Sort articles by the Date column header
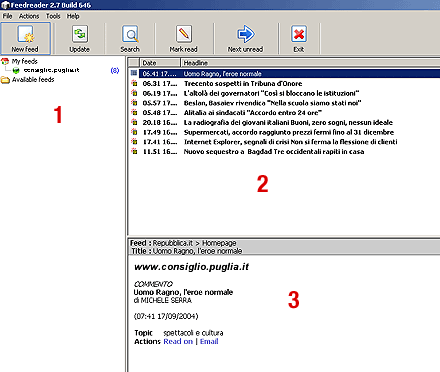 [x=160, y=62]
